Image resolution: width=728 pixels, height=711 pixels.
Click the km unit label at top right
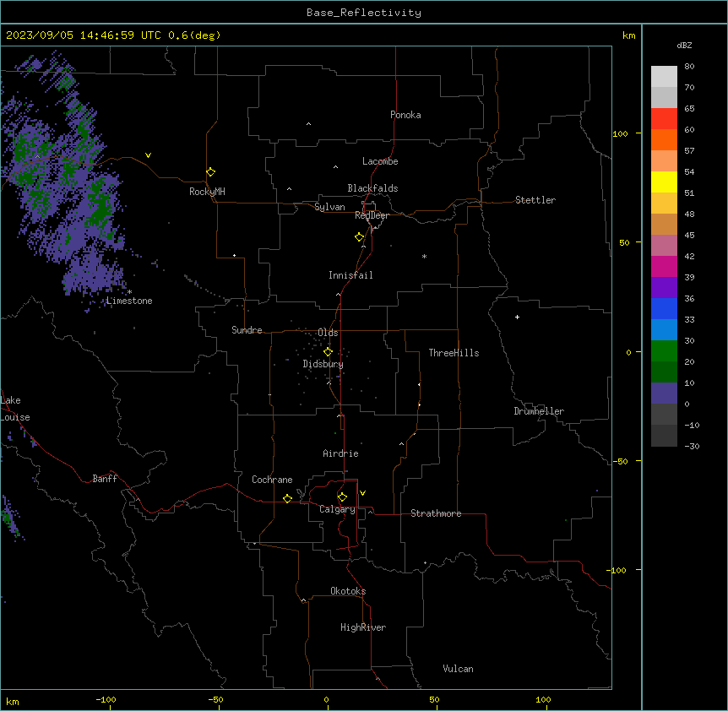pyautogui.click(x=629, y=35)
